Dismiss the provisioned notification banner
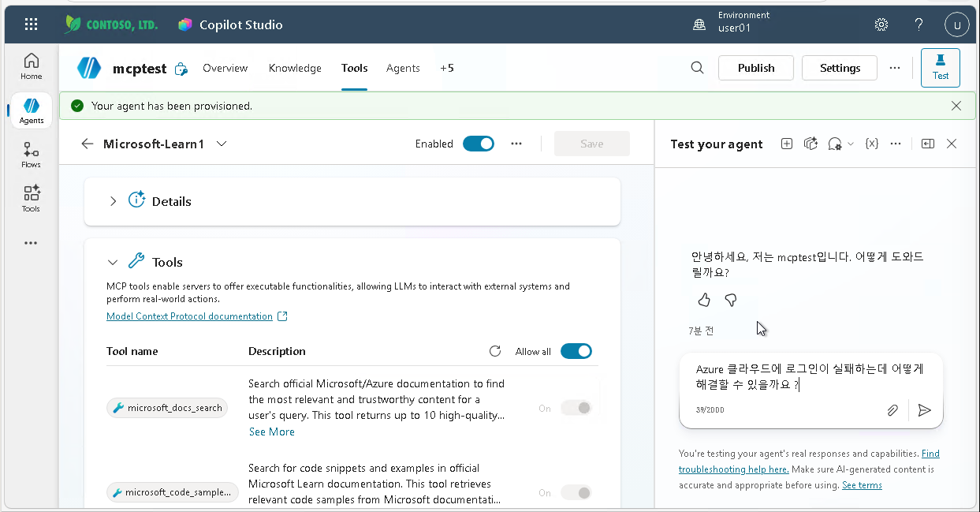Screen dimensions: 980x512 (x=956, y=106)
